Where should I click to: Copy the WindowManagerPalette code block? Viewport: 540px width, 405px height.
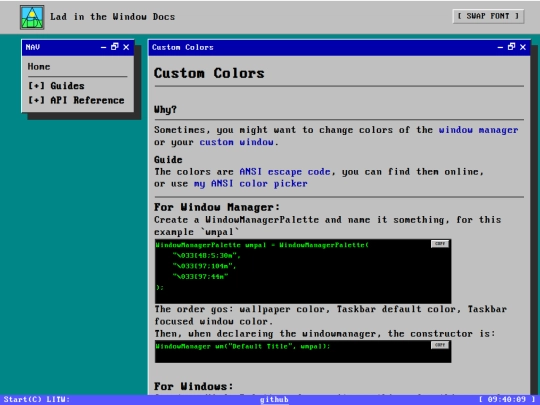tap(440, 244)
